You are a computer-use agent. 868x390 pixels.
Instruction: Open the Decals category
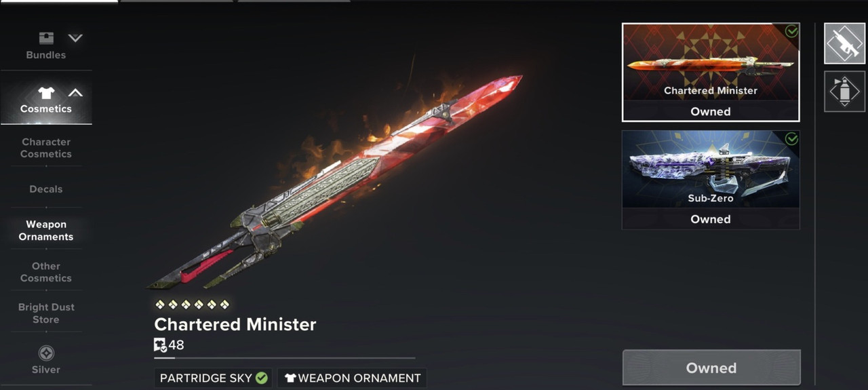[x=46, y=189]
